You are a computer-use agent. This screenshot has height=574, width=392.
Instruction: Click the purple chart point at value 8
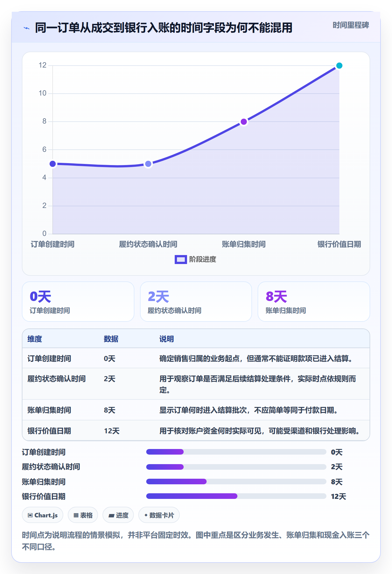coord(244,122)
